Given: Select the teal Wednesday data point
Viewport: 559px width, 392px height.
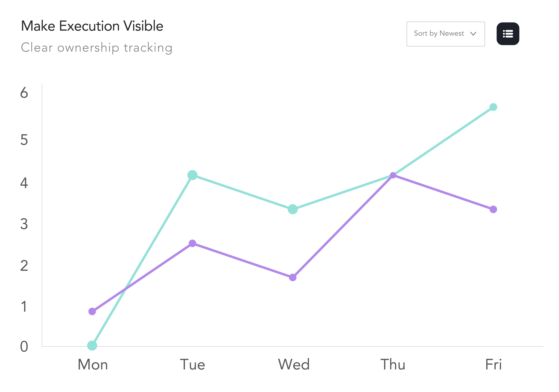Looking at the screenshot, I should coord(293,209).
